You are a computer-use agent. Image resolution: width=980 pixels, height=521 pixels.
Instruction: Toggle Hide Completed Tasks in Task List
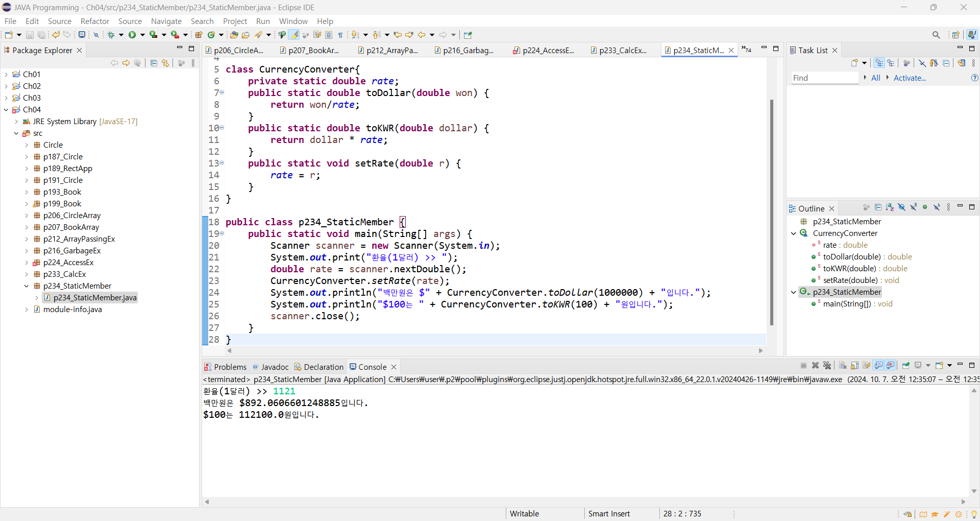(x=922, y=63)
